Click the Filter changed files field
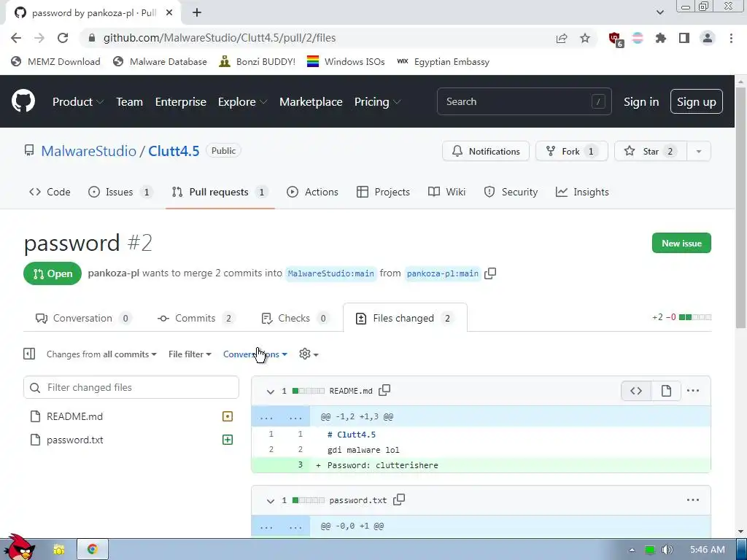747x560 pixels. pos(131,388)
